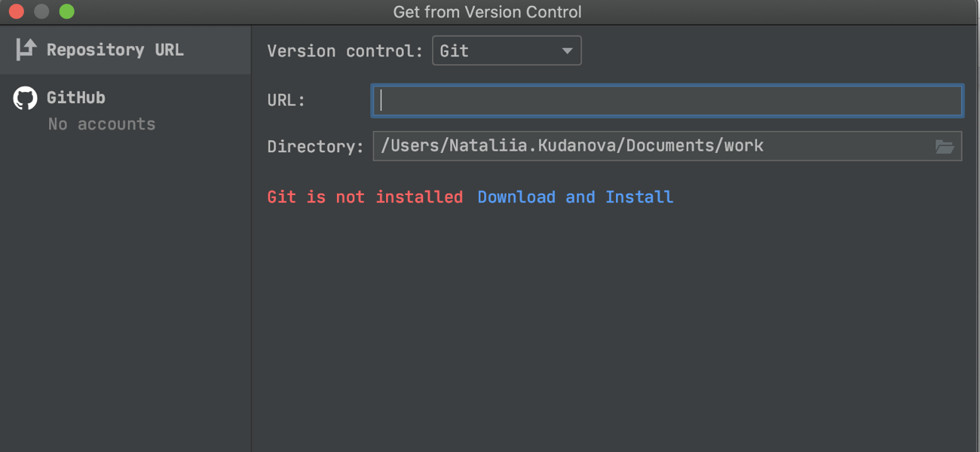
Task: Minimize the dialog with the gray button
Action: [41, 11]
